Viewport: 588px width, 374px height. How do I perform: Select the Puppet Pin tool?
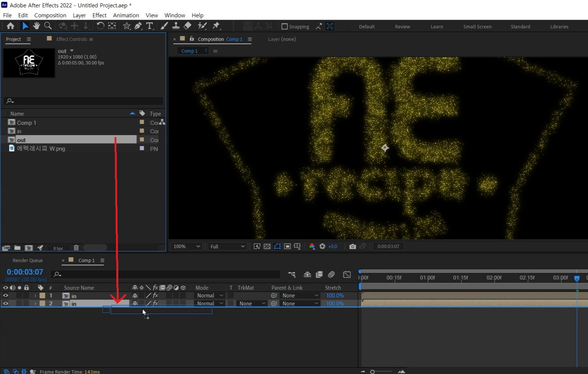click(216, 26)
